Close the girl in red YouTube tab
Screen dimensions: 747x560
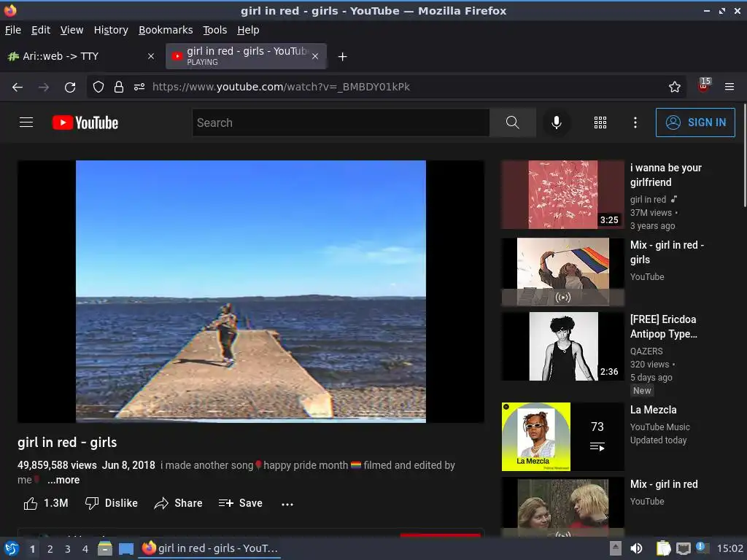(315, 56)
